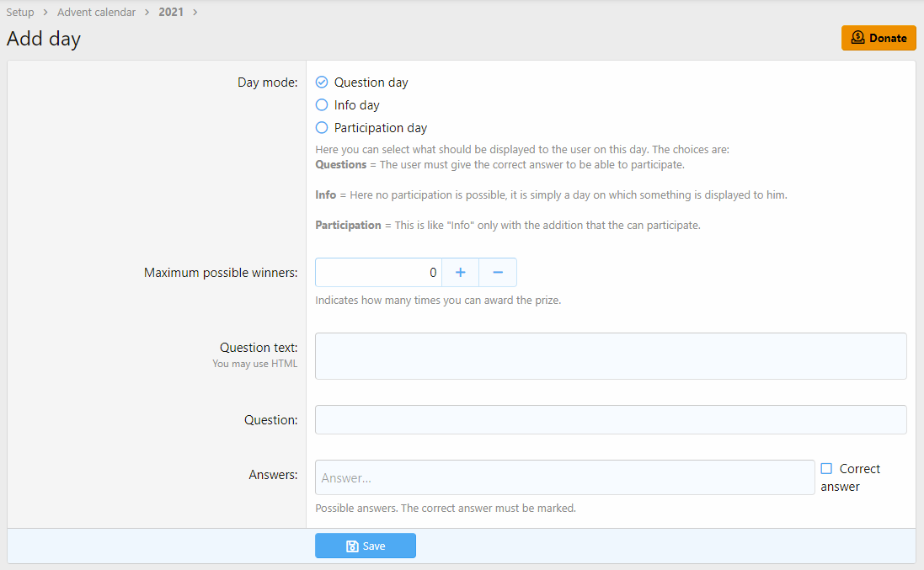Screen dimensions: 924x570
Task: Click the chevron arrow after Setup breadcrumb
Action: click(45, 13)
